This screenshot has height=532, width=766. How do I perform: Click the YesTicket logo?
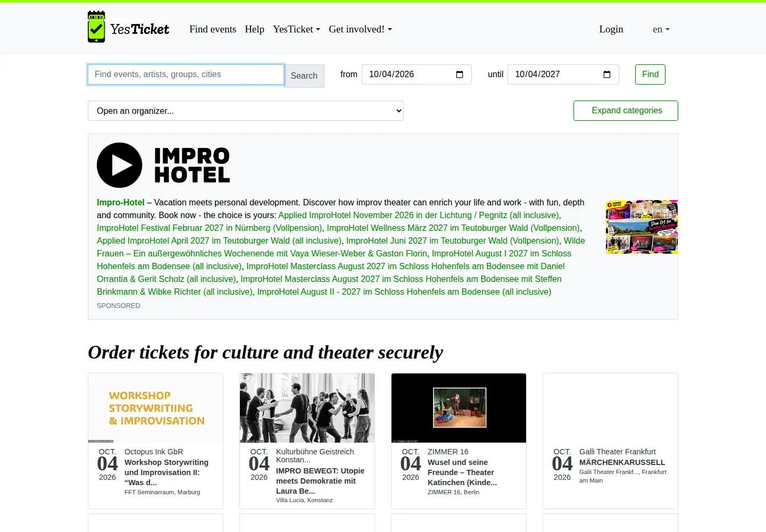coord(128,27)
